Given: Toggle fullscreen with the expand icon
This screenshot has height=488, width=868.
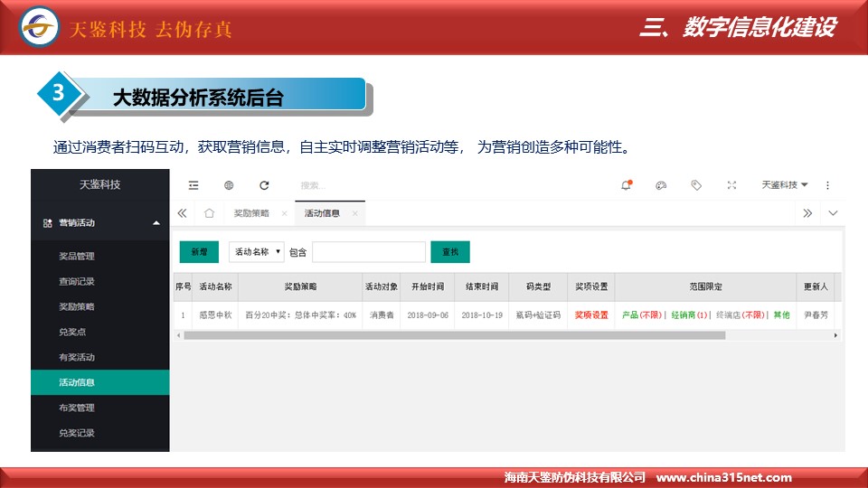Looking at the screenshot, I should 731,185.
